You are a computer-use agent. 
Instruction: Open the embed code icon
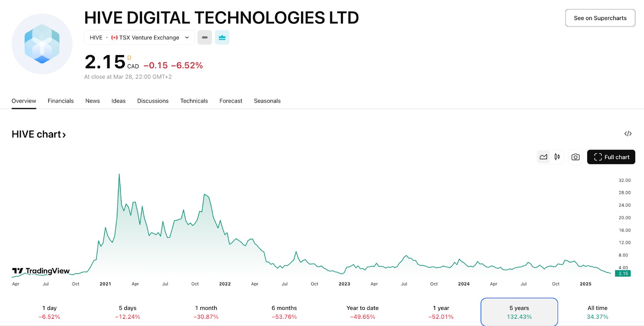[x=628, y=133]
